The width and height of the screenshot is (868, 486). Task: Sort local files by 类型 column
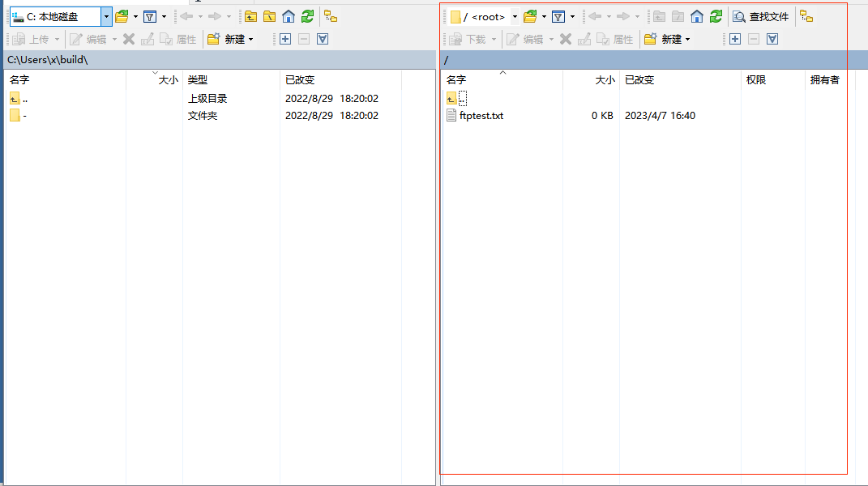pos(198,79)
